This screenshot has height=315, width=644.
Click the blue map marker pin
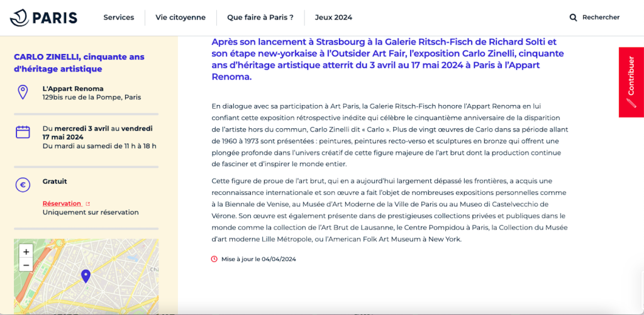pos(86,276)
